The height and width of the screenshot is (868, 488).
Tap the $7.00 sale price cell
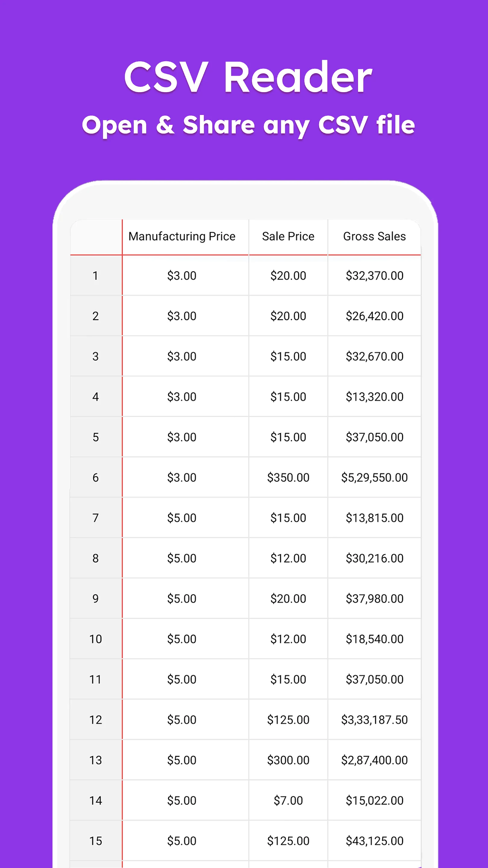pos(288,800)
